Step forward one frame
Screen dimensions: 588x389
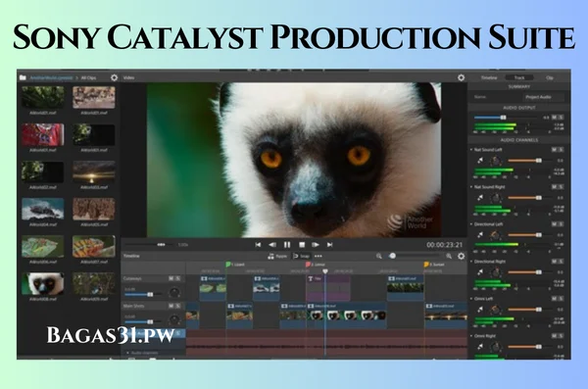pos(316,245)
